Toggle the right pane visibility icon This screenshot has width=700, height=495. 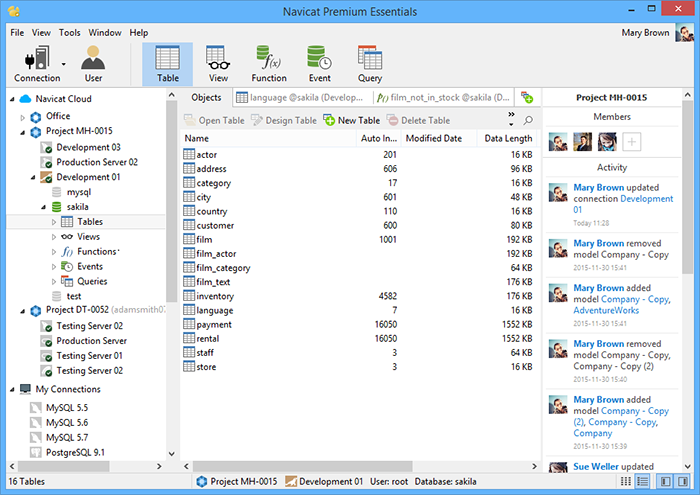pos(683,481)
